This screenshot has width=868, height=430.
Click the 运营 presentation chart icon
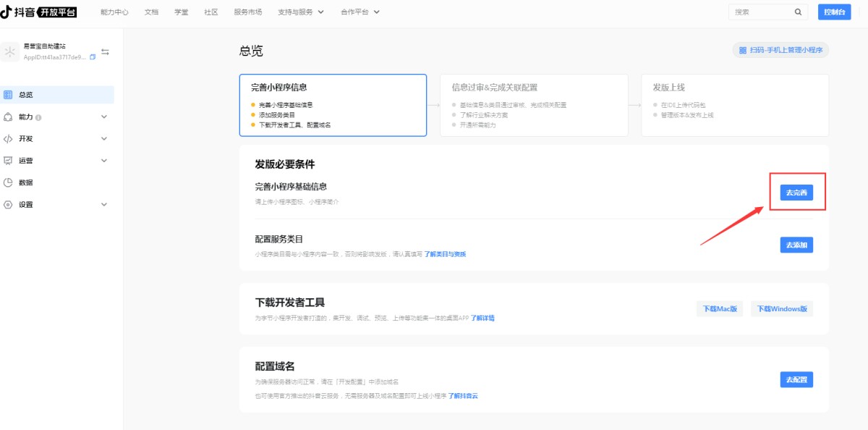click(x=8, y=161)
